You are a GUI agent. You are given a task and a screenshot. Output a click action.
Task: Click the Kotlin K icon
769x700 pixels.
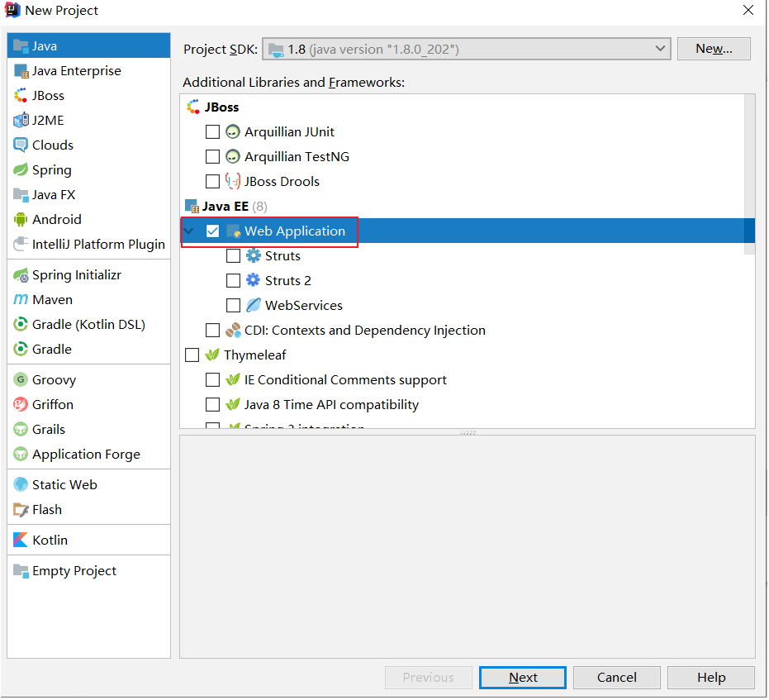point(21,540)
